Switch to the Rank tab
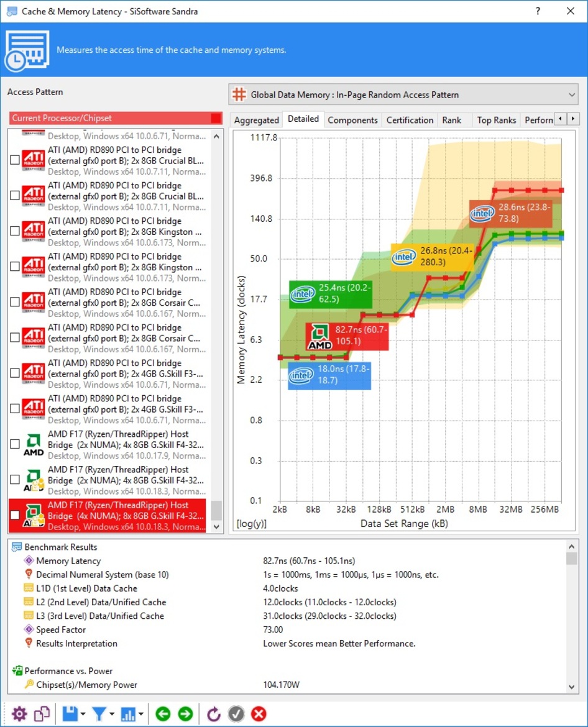The height and width of the screenshot is (727, 588). (x=452, y=120)
